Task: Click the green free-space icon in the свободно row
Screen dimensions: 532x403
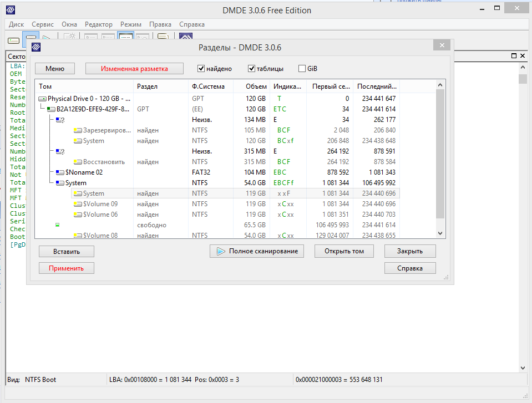Action: [x=57, y=225]
